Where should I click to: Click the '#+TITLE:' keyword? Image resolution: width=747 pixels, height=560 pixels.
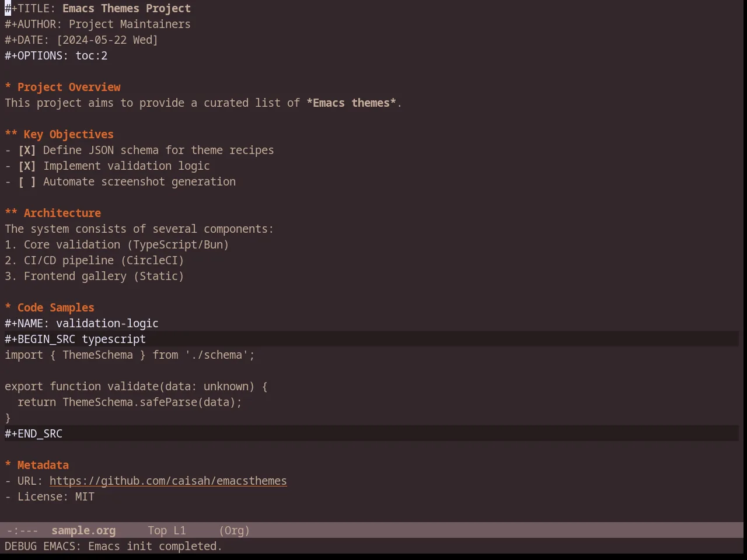[30, 8]
